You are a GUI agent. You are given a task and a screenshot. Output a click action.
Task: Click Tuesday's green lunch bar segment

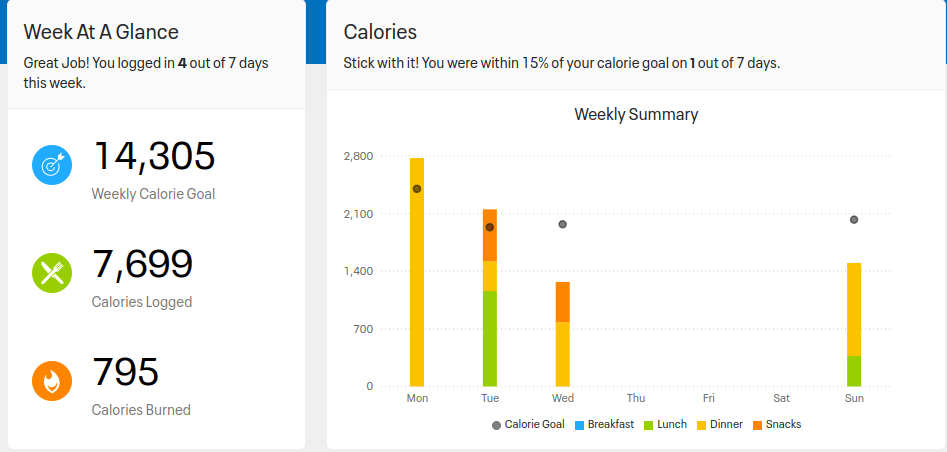pos(490,338)
